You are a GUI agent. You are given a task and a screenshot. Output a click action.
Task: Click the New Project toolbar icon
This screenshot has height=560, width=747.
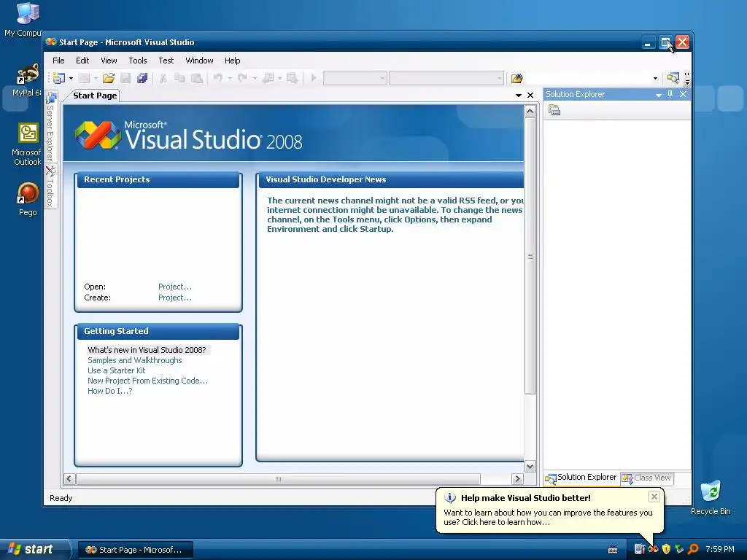59,78
